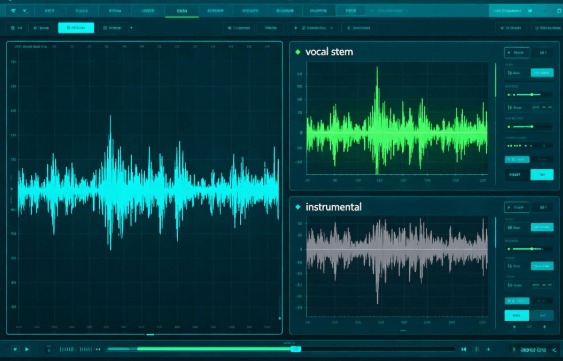Click the transport progress bar handle
The height and width of the screenshot is (361, 563).
(x=296, y=349)
